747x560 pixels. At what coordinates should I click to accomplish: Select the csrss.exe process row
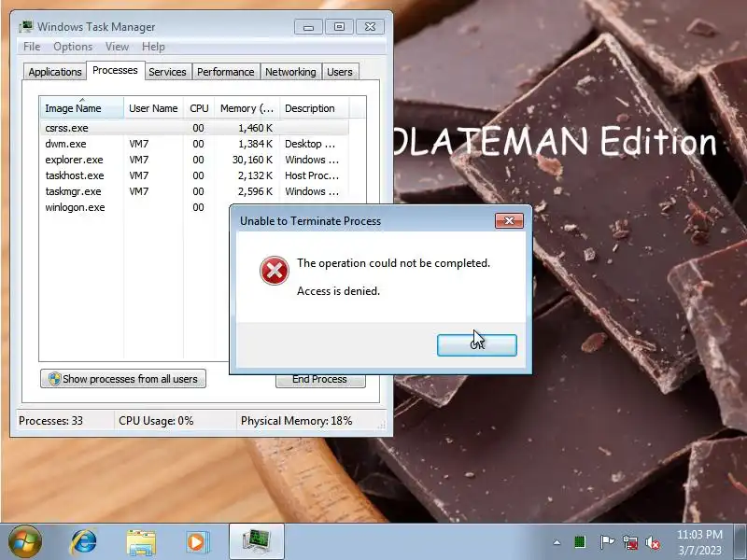pos(194,128)
